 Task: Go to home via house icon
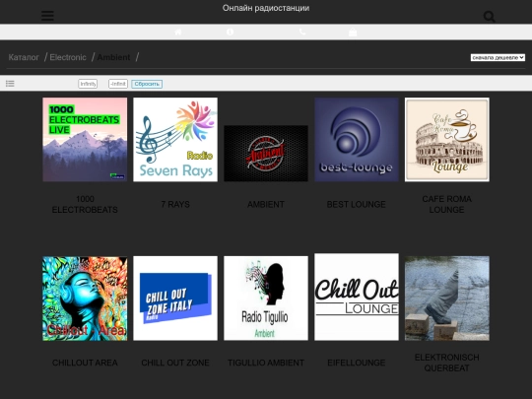click(178, 32)
